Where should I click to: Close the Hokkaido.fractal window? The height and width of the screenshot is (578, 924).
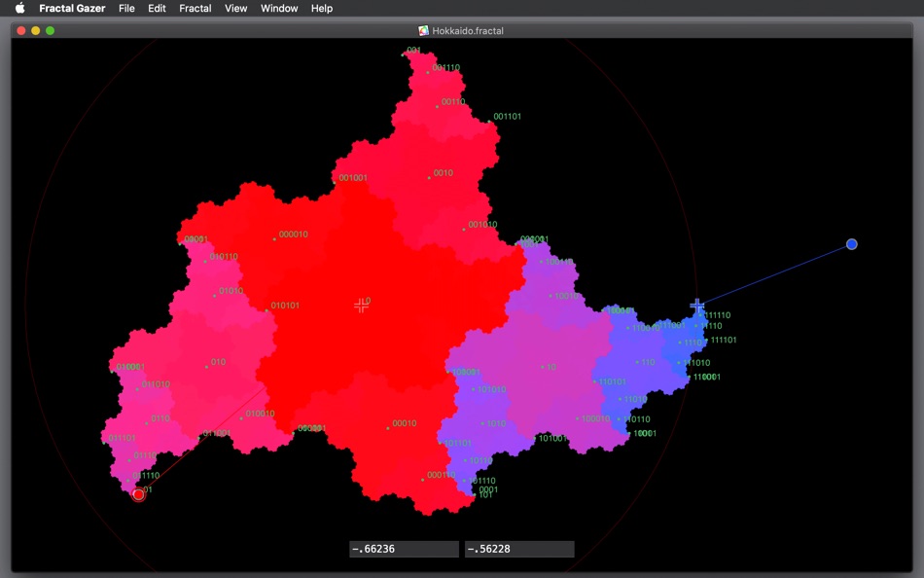point(21,31)
